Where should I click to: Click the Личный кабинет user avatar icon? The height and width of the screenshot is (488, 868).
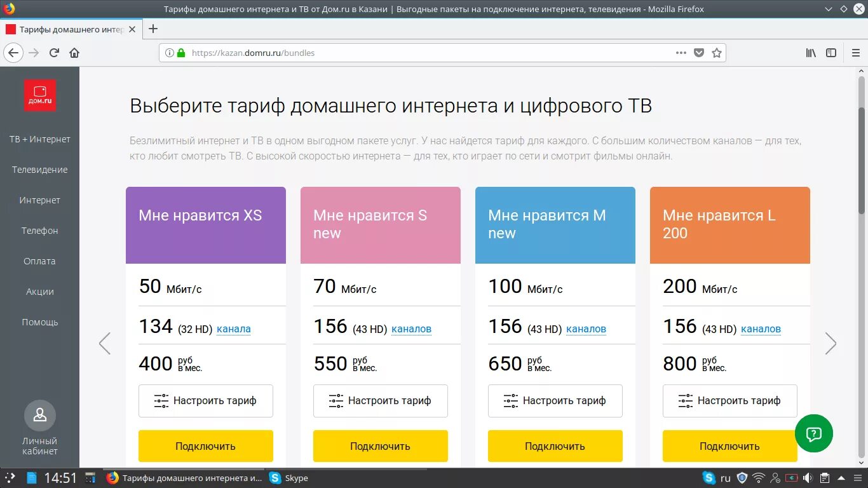[x=40, y=416]
